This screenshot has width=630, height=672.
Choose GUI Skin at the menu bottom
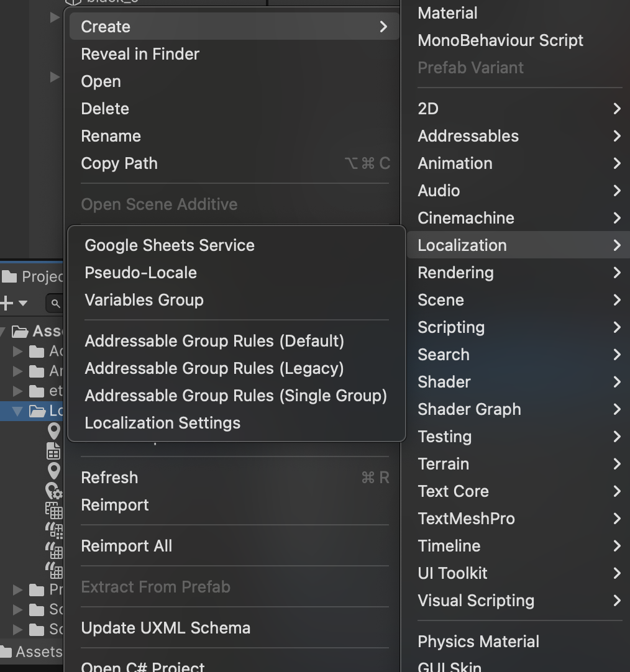tap(449, 666)
